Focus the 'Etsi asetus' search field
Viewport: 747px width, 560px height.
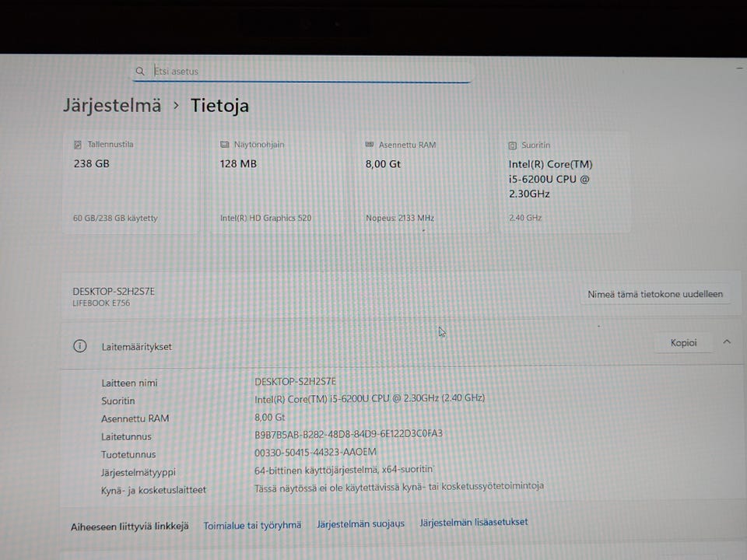pos(302,71)
